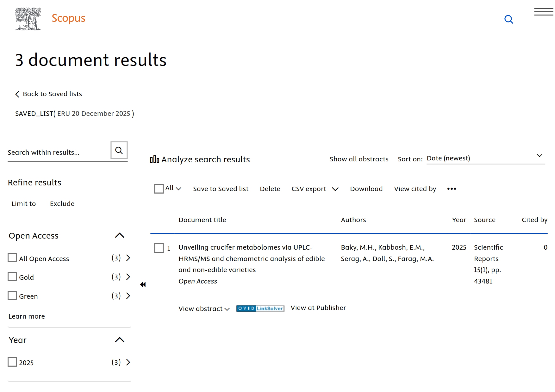555x392 pixels.
Task: Click the OVID LinkSolver badge
Action: [260, 308]
